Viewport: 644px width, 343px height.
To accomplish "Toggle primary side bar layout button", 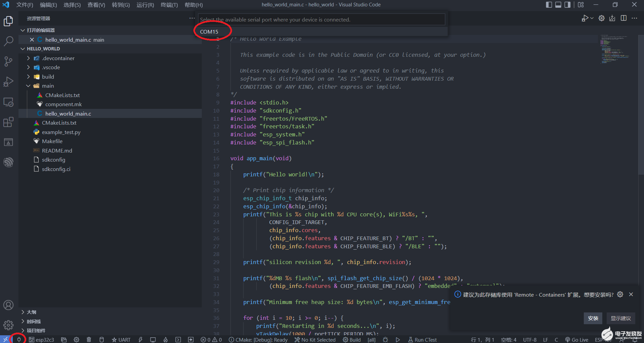I will coord(549,5).
